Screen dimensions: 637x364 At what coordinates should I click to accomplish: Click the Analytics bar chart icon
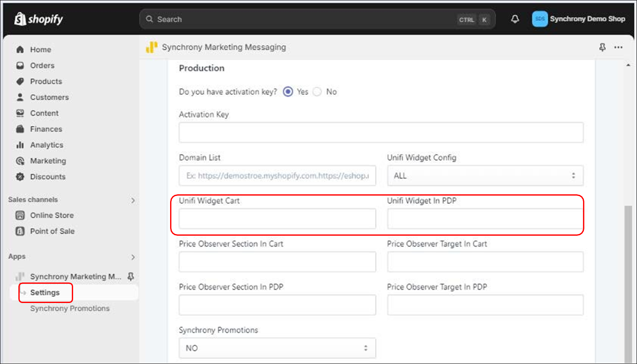point(20,145)
